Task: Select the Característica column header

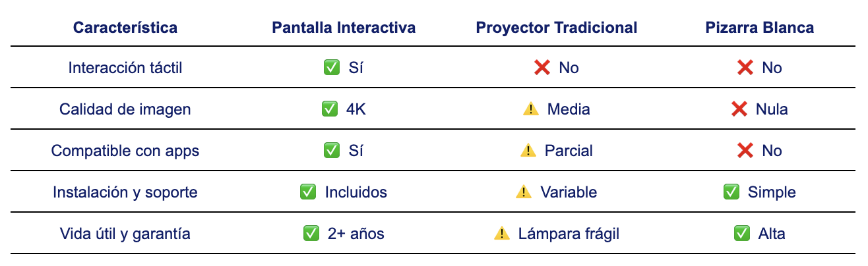Action: (x=125, y=28)
